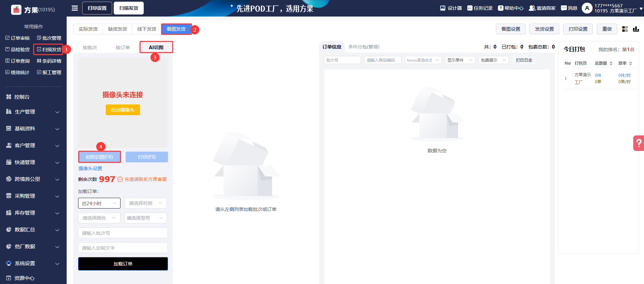Viewport: 644px width, 284px height.
Task: Sort by 总数量 column arrows
Action: (x=611, y=63)
